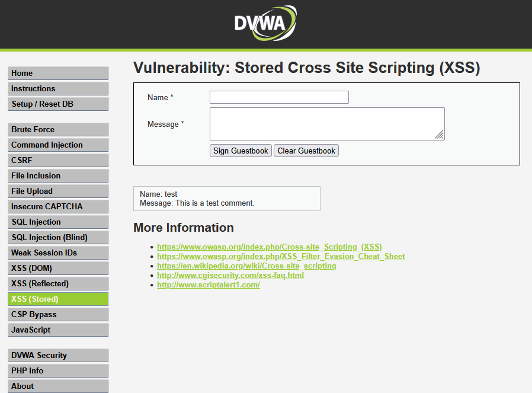The width and height of the screenshot is (532, 393).
Task: Click 'This is a test comment.' message
Action: pos(215,203)
